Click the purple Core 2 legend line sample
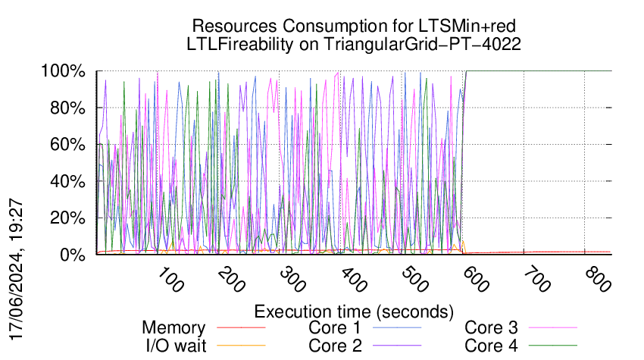This screenshot has width=644, height=360. [x=397, y=346]
